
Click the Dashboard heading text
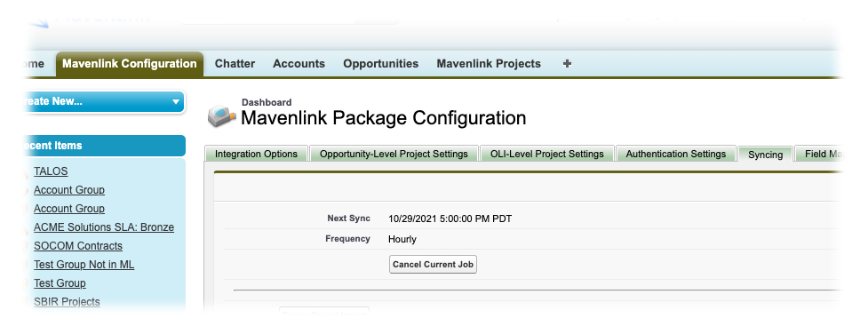[267, 102]
